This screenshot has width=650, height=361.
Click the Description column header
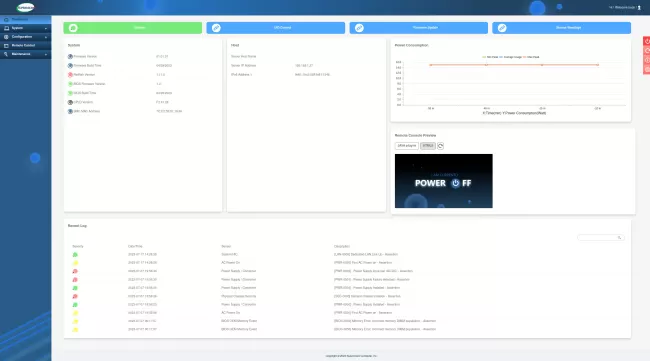click(x=342, y=246)
